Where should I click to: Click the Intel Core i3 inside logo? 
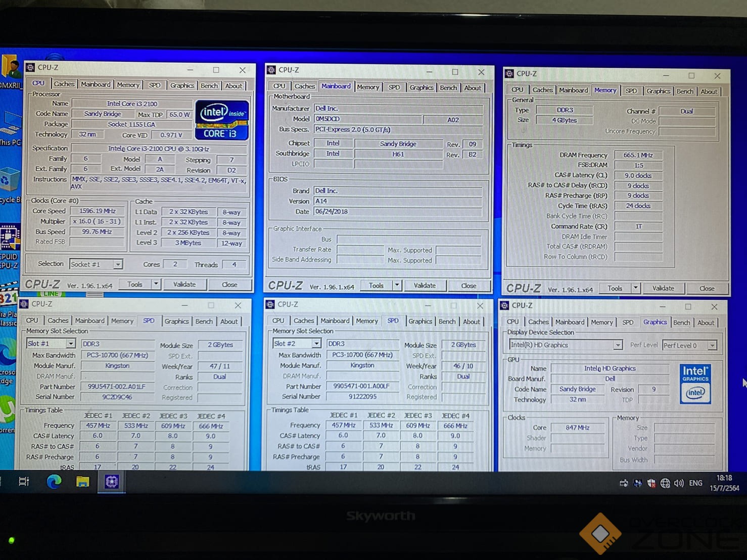point(221,120)
